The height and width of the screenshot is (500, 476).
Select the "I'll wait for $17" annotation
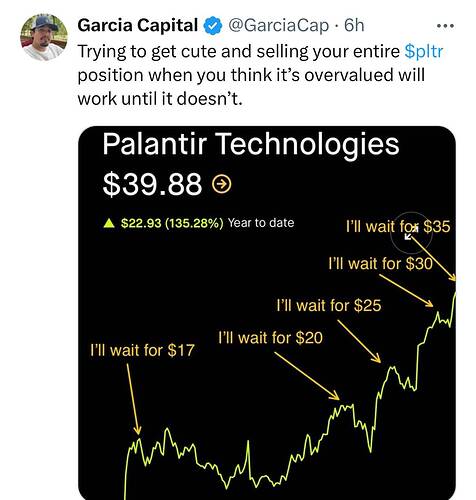click(x=142, y=350)
